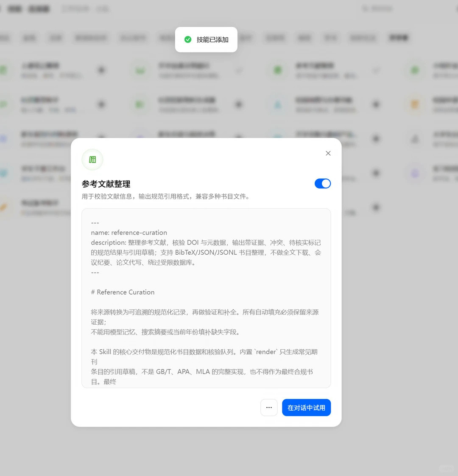Close the 参考文献整理 skill dialog
The image size is (458, 476).
point(328,153)
